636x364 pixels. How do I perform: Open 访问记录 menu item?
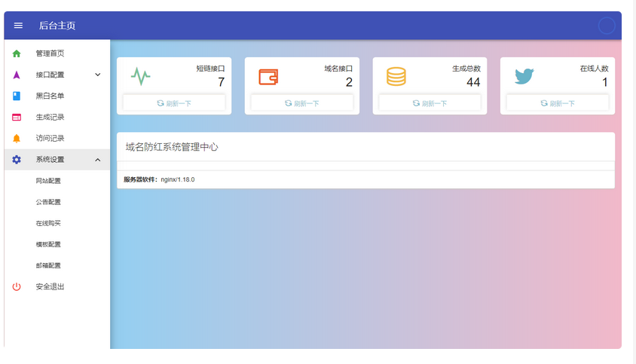(x=57, y=139)
